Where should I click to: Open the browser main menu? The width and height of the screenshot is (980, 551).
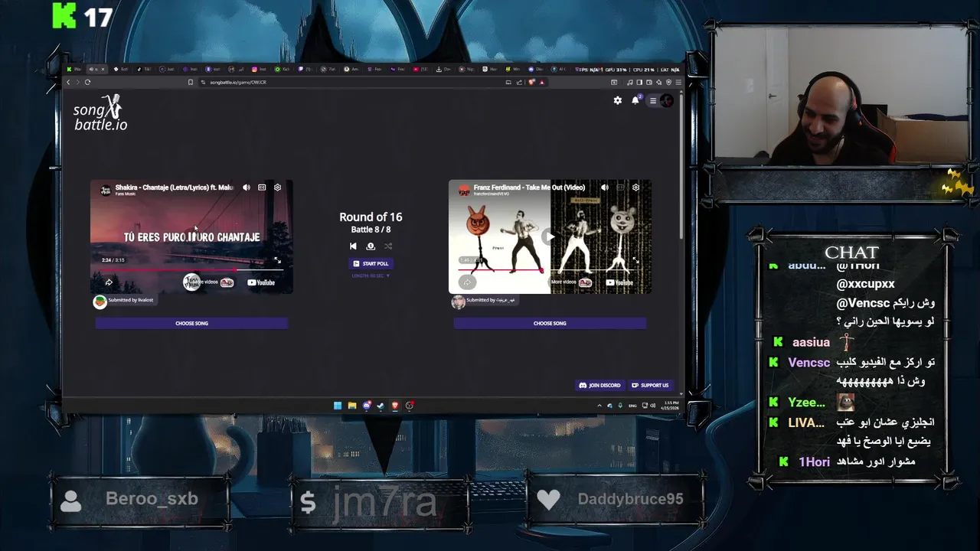[678, 82]
